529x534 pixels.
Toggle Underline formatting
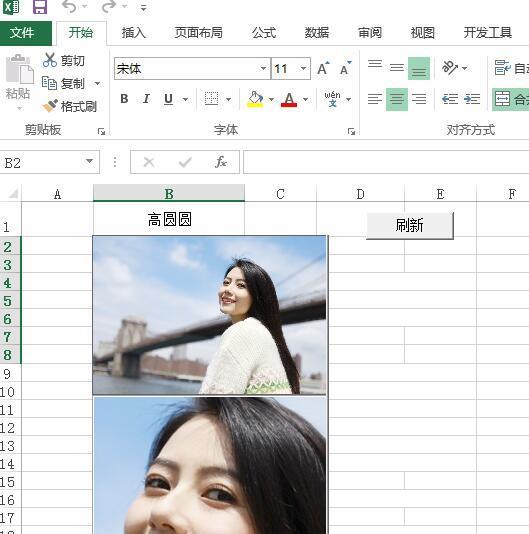[169, 99]
